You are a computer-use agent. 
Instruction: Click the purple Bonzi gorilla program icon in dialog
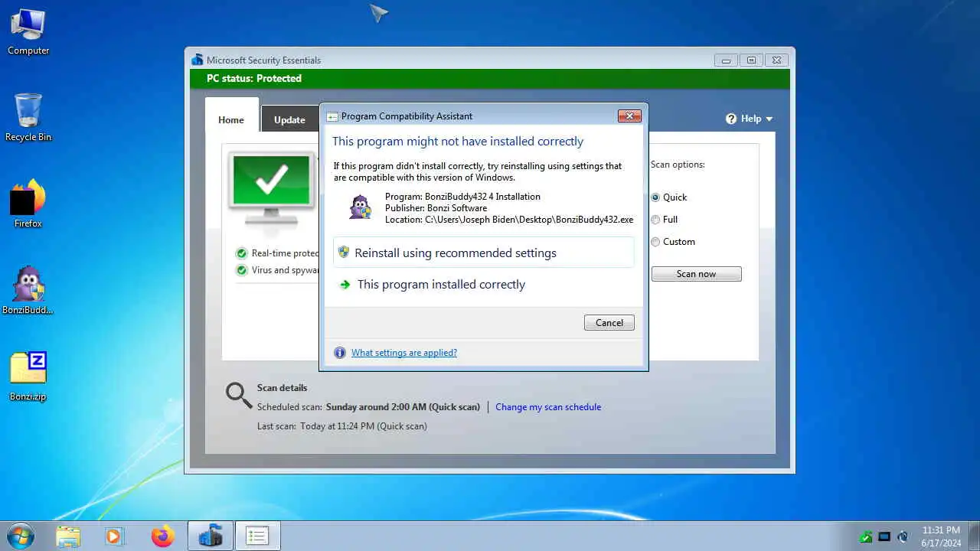(x=361, y=207)
